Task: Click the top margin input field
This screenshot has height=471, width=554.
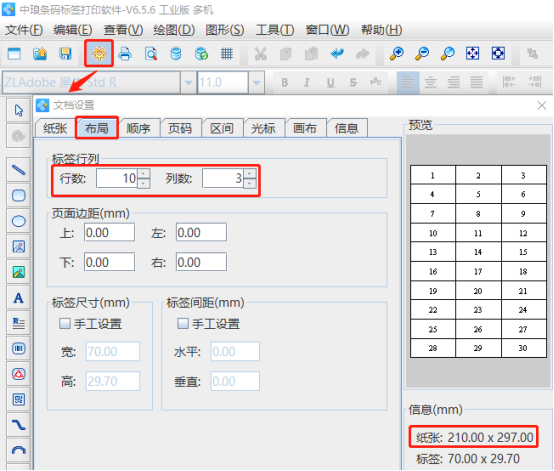Action: [110, 232]
